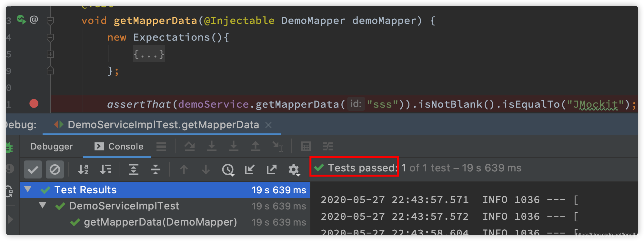Expand all test results
Screen dimensions: 644x241
tap(133, 169)
